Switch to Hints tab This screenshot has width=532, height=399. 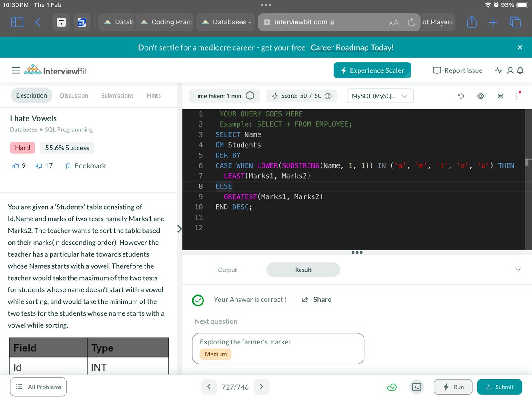point(154,95)
